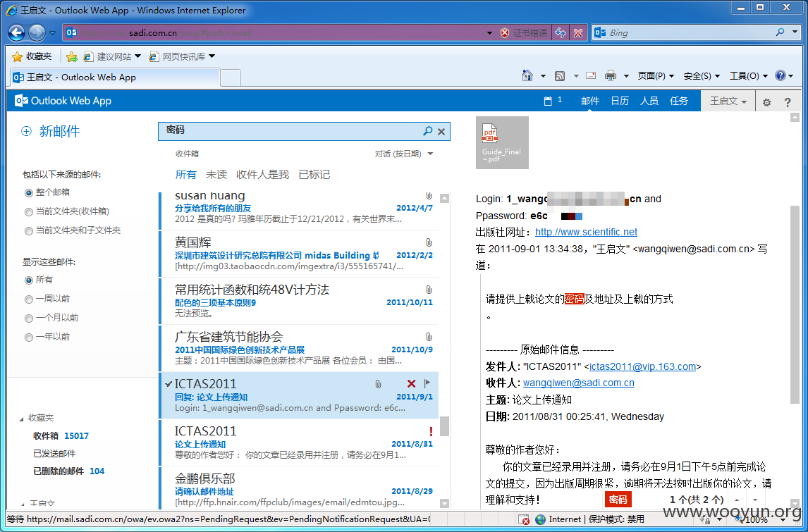Click the IE Help question mark icon
Viewport: 808px width, 532px height.
[x=781, y=75]
